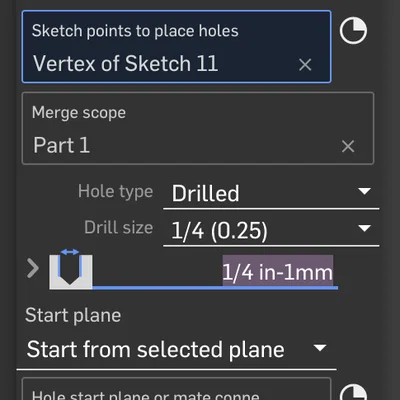Click the Vertex of Sketch 11 entry
This screenshot has height=400, width=400.
[x=125, y=63]
